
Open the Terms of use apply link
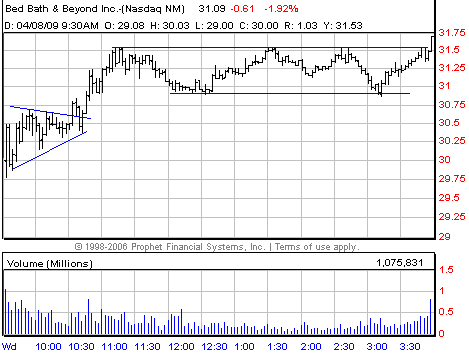click(317, 247)
